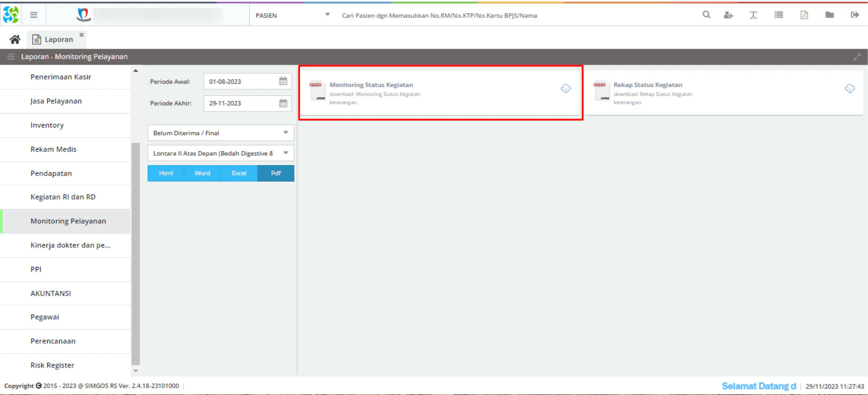Go to the home icon

pos(15,39)
